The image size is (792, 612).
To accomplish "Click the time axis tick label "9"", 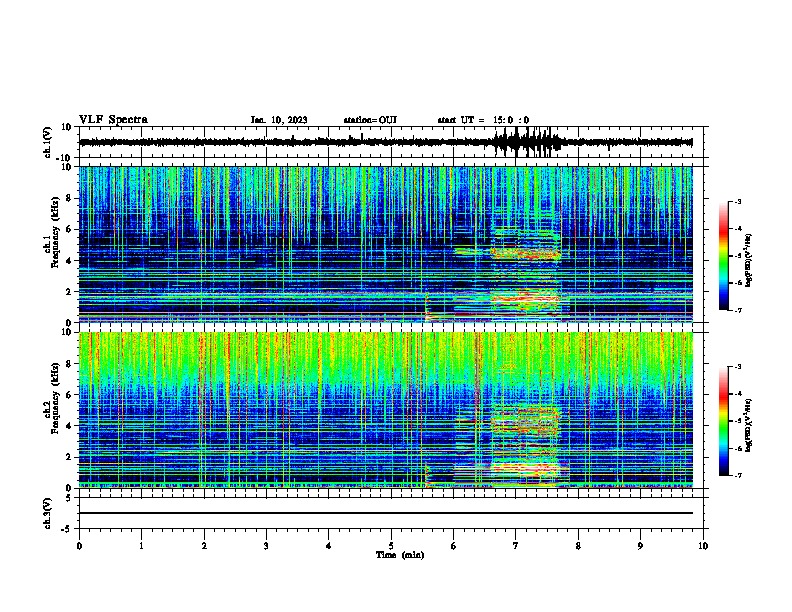I will (640, 546).
